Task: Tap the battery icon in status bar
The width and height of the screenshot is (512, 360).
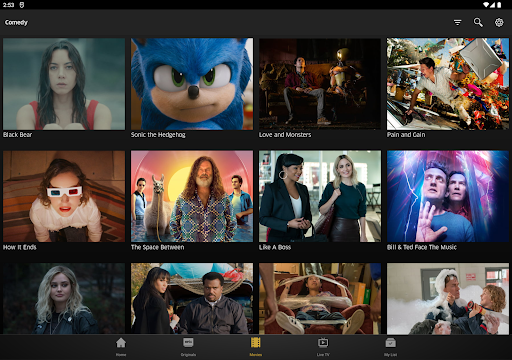Action: coord(499,5)
